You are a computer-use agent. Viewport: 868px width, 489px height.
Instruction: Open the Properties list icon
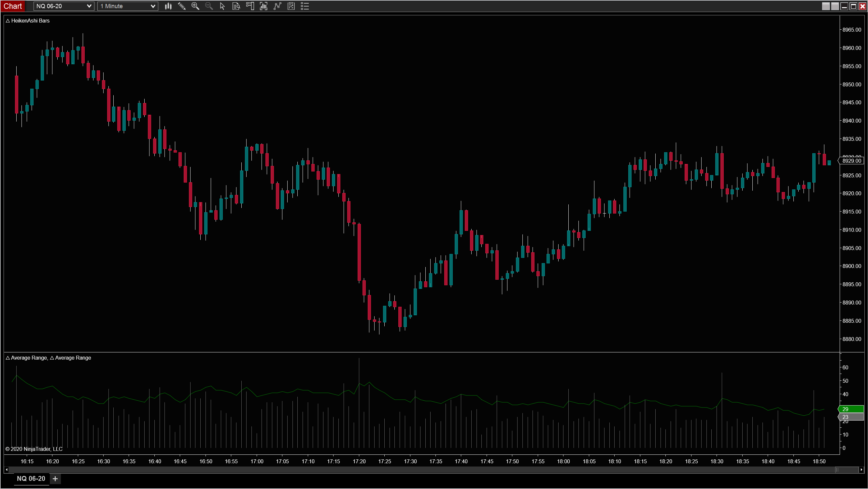coord(305,6)
